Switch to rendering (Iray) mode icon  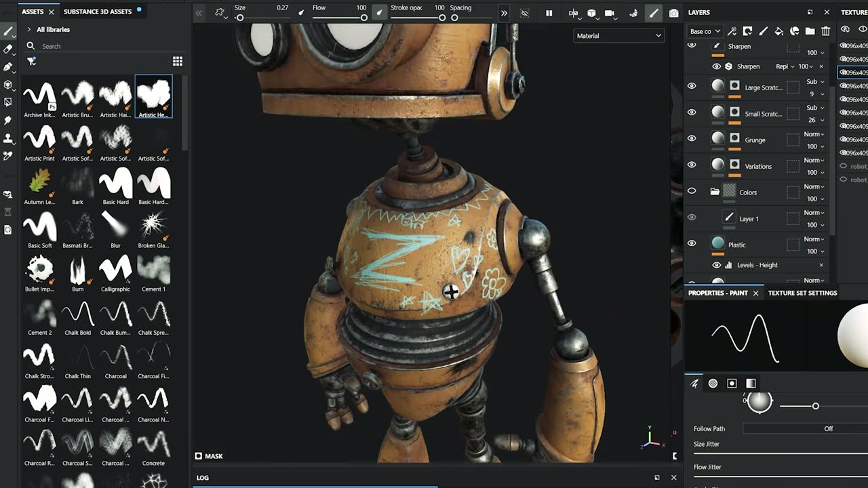pos(633,13)
